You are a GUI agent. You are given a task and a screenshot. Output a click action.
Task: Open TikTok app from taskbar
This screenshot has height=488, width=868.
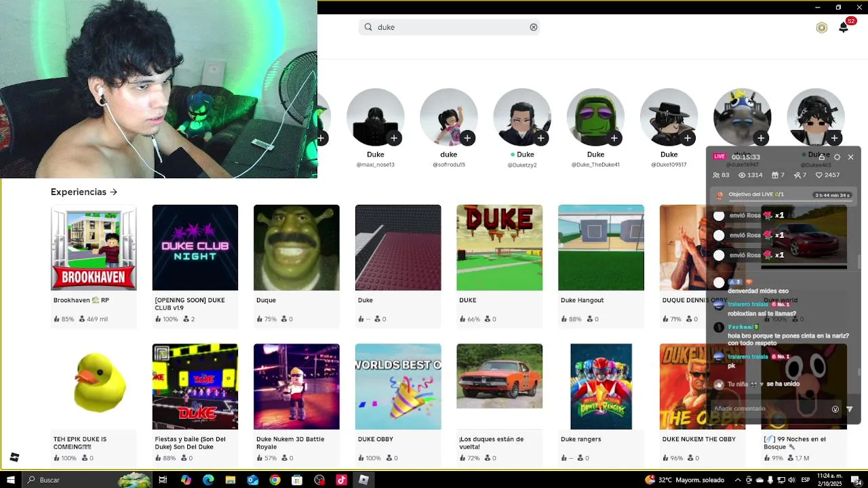point(341,480)
